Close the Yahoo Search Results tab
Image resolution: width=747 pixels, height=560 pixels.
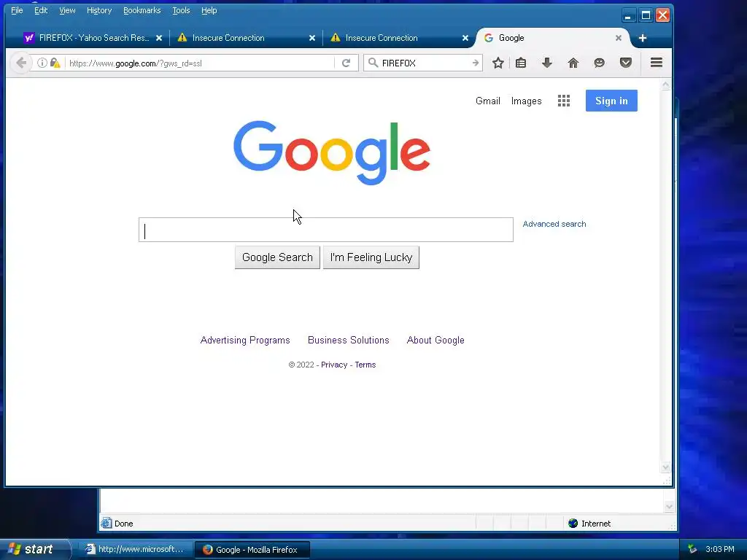(x=159, y=38)
